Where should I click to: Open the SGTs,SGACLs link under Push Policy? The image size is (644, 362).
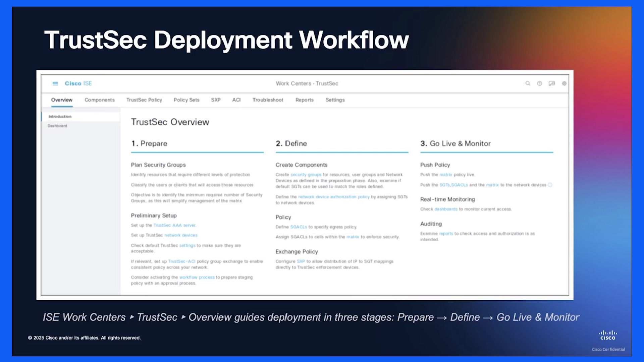pos(453,185)
